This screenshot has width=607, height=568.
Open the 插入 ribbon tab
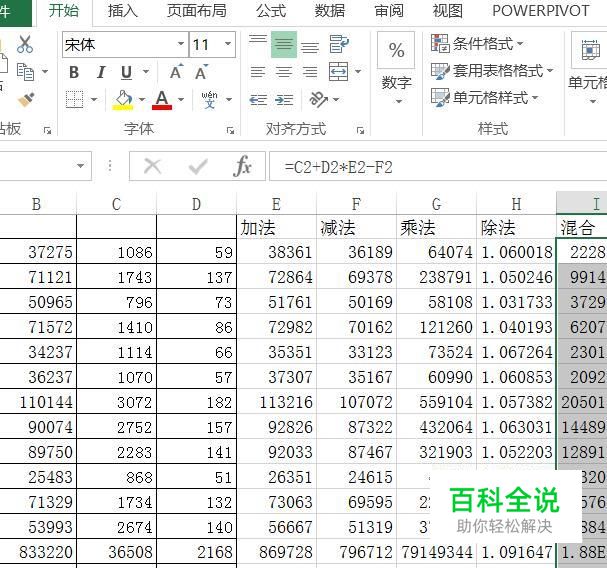pos(123,11)
